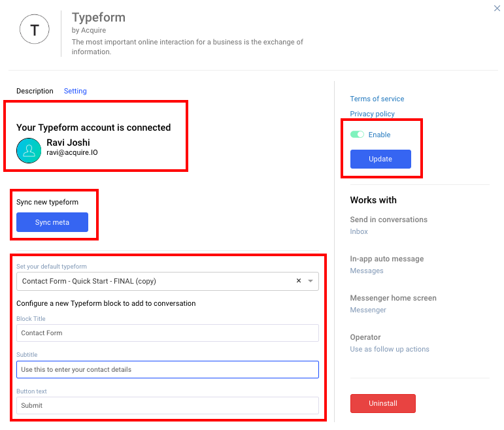Click the 'by Acquire' text
504x430 pixels.
point(89,30)
